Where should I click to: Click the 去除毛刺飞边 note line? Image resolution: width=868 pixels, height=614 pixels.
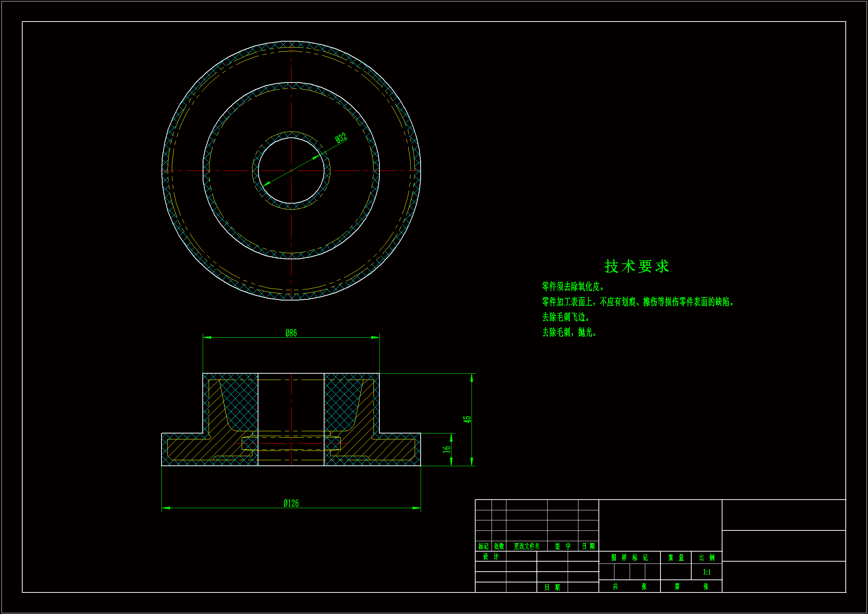565,316
